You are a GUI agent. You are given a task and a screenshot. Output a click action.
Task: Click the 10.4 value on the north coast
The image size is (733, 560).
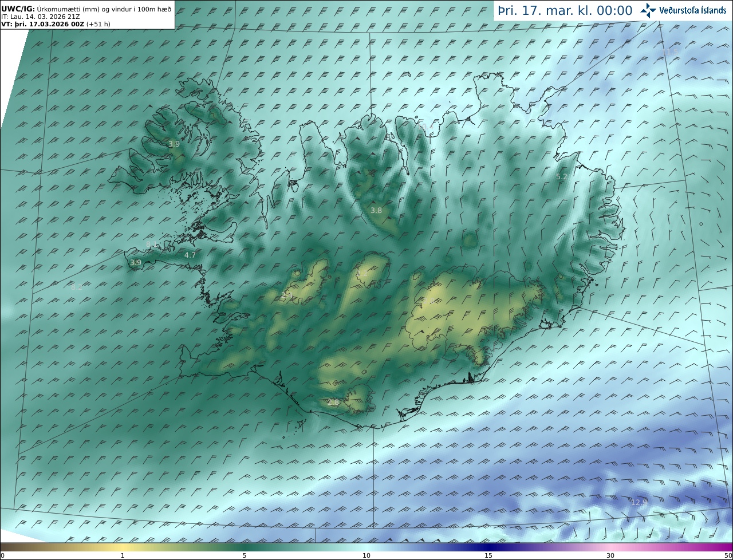(x=426, y=127)
